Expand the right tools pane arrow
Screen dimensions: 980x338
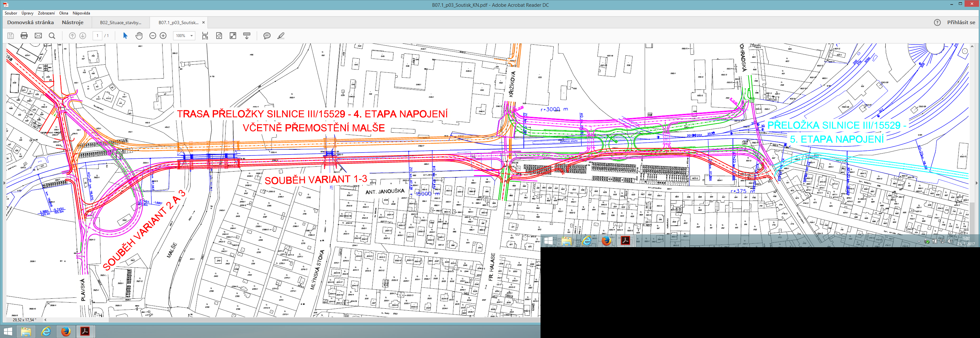(x=976, y=183)
